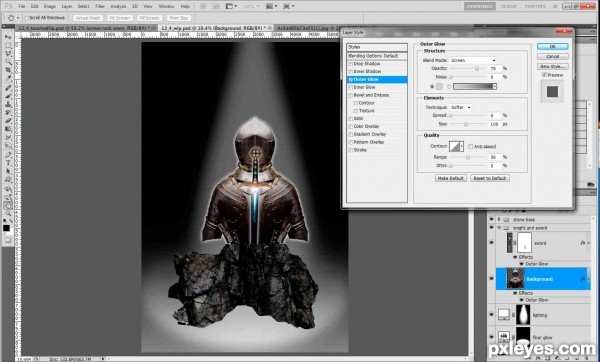Select the Move tool in the toolbox

point(8,37)
